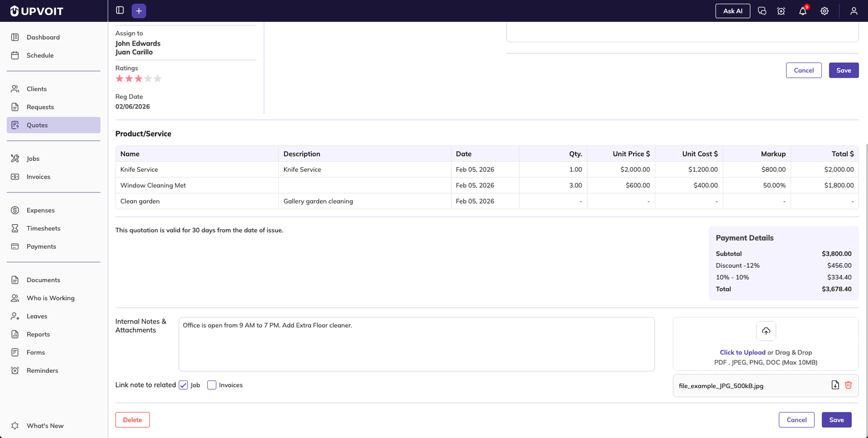This screenshot has width=868, height=438.
Task: Click into the internal notes text area
Action: point(416,347)
